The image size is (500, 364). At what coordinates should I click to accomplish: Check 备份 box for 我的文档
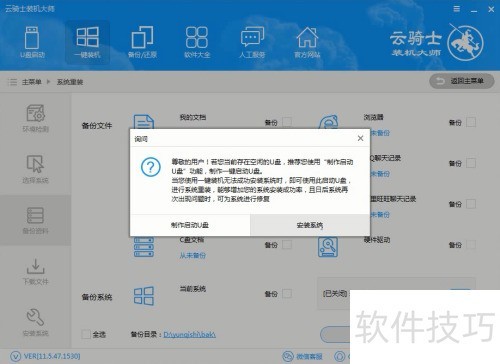coord(287,122)
